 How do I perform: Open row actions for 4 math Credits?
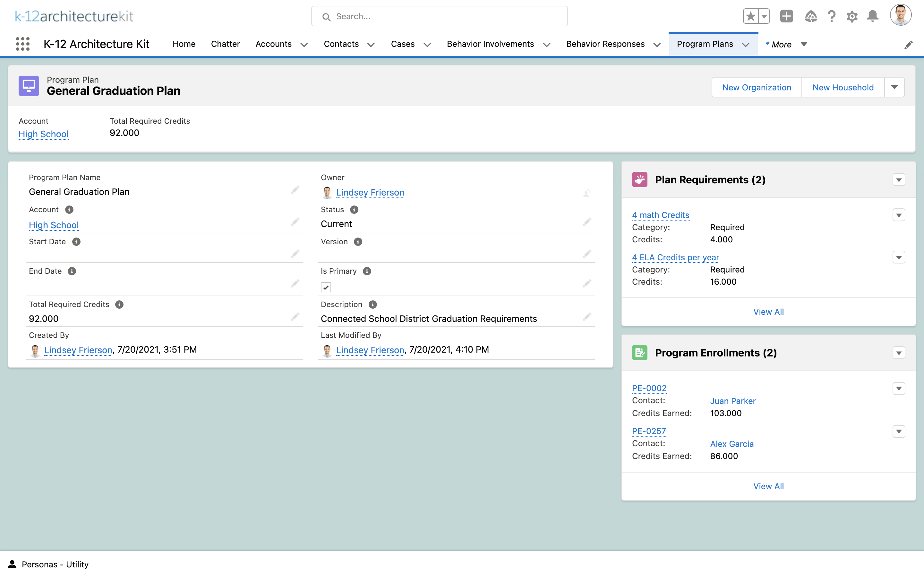[899, 215]
